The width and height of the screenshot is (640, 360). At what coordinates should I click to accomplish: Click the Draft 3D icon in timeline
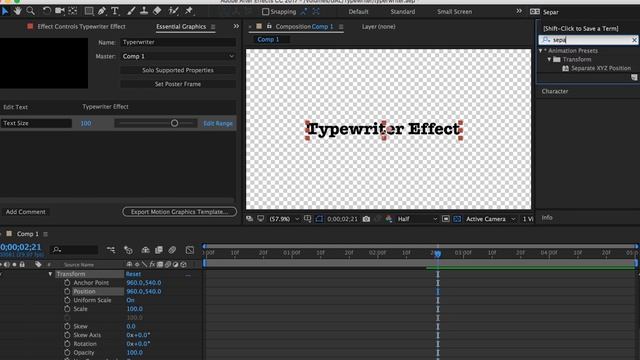pos(128,250)
